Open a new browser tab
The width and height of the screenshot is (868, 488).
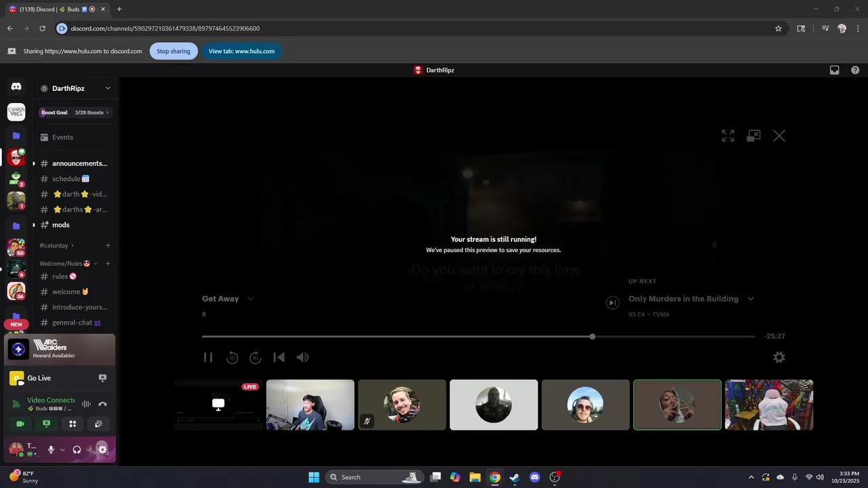click(x=119, y=9)
